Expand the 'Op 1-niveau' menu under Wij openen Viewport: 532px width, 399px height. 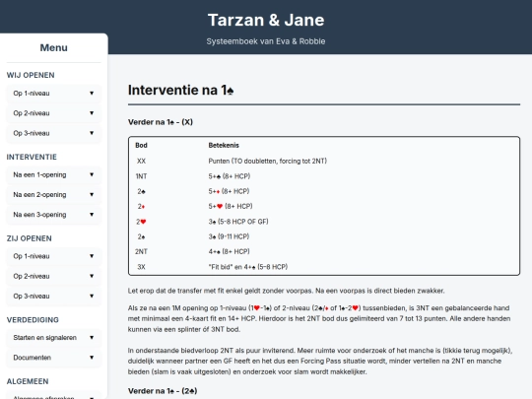pos(53,94)
